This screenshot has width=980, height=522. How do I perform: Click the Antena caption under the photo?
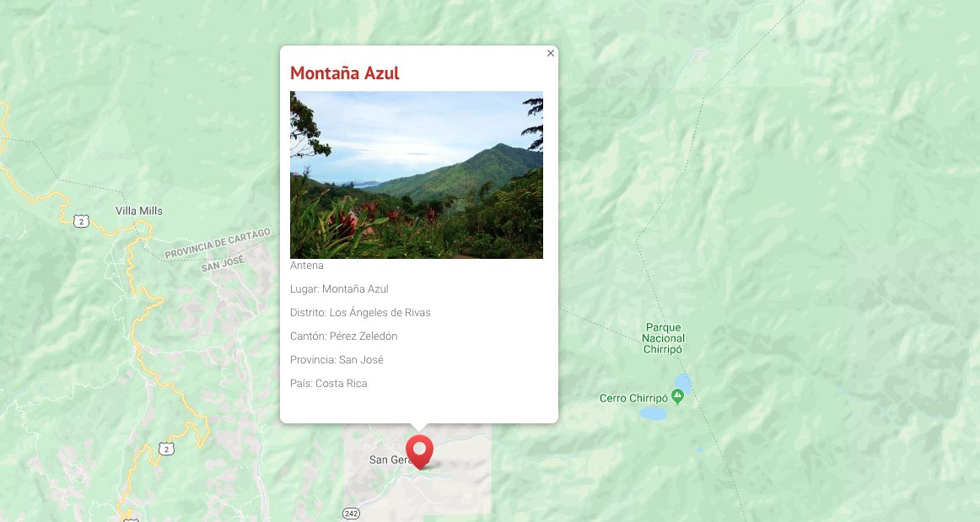(307, 265)
